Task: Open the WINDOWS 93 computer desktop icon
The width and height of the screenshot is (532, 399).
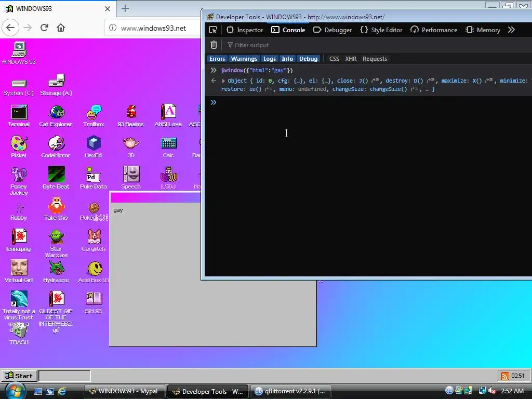Action: [x=19, y=53]
